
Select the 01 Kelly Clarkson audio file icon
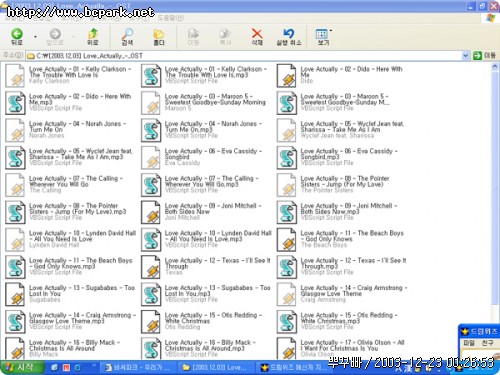click(15, 76)
